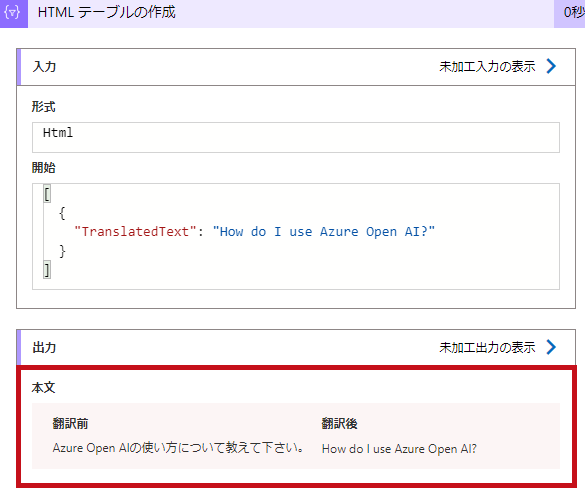
Task: Click inside the 開始 JSON code box
Action: [296, 236]
